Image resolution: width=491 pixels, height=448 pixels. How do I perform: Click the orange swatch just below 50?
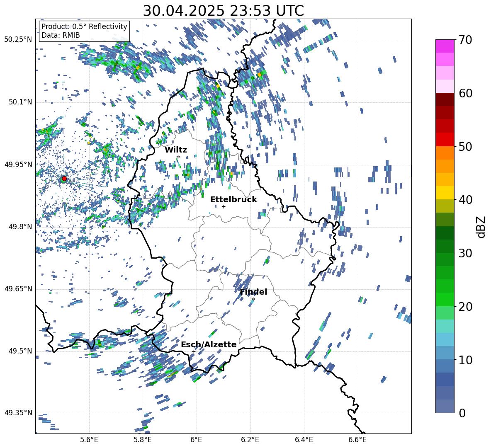[445, 153]
